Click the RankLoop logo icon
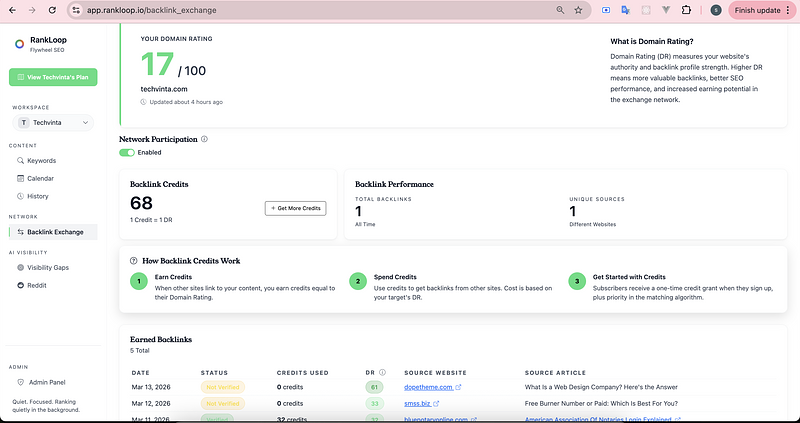 pos(20,43)
